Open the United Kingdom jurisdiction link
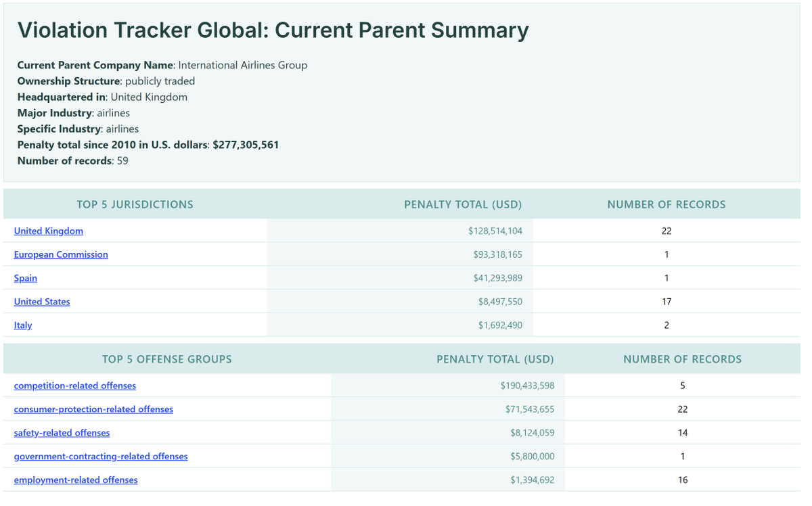 point(49,231)
